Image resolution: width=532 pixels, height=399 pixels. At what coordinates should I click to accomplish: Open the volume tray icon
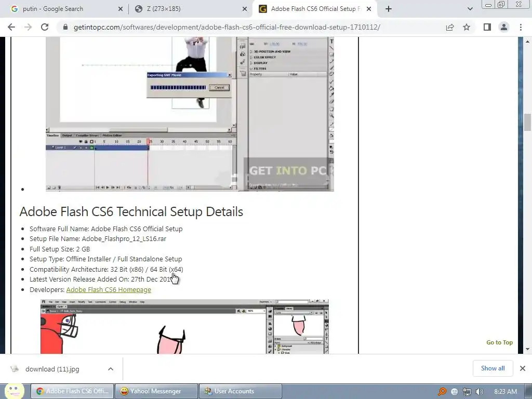pyautogui.click(x=480, y=392)
